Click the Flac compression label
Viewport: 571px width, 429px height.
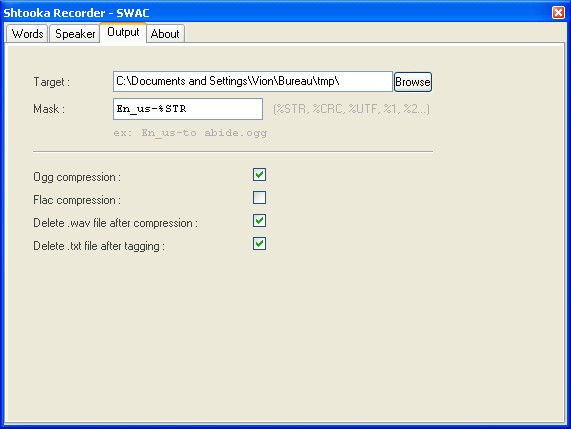click(x=77, y=200)
